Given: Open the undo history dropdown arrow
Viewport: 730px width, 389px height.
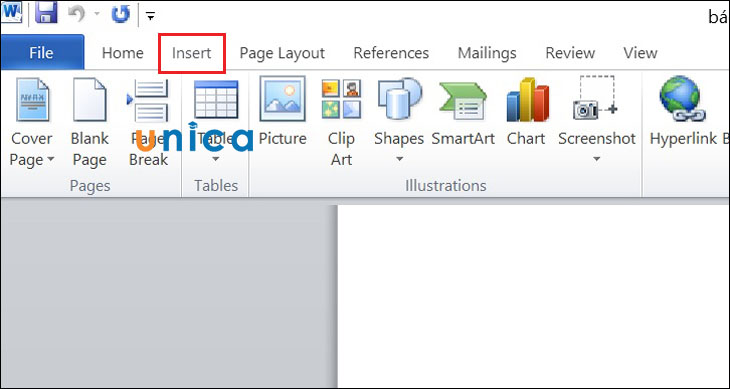Looking at the screenshot, I should (97, 14).
